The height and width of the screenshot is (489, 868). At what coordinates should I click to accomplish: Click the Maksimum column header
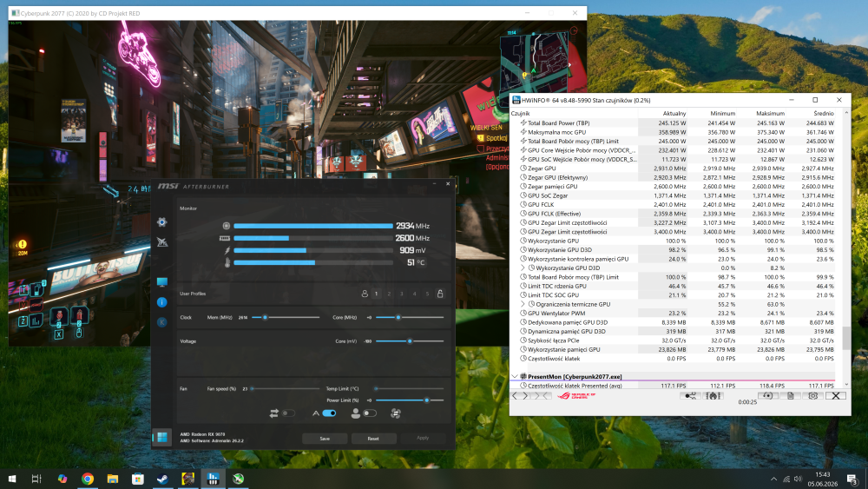(x=770, y=113)
